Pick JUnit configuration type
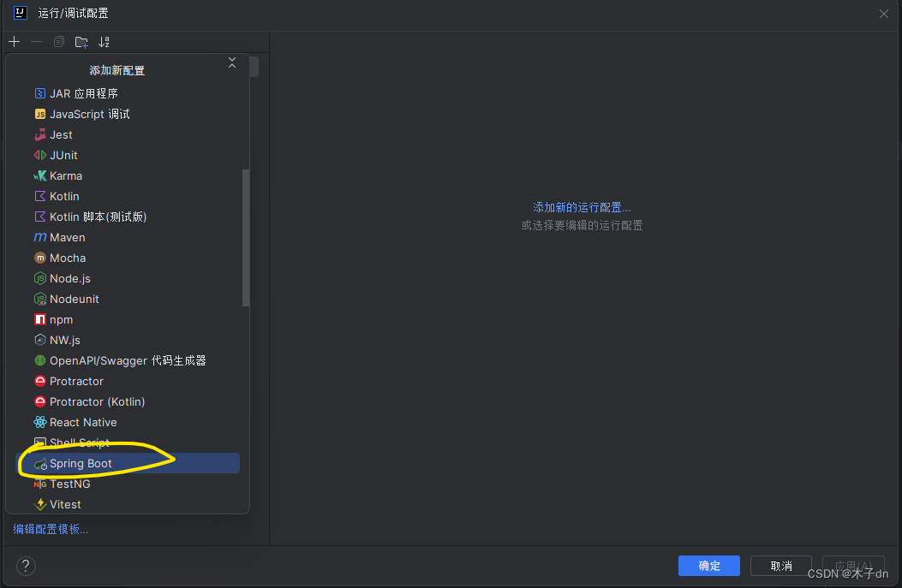This screenshot has width=902, height=588. pyautogui.click(x=127, y=155)
